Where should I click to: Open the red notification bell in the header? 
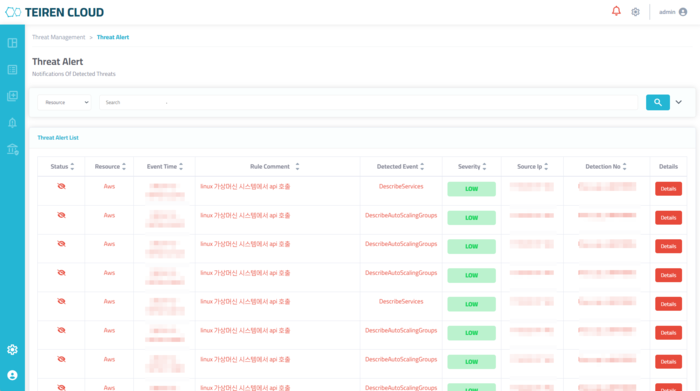[x=616, y=11]
